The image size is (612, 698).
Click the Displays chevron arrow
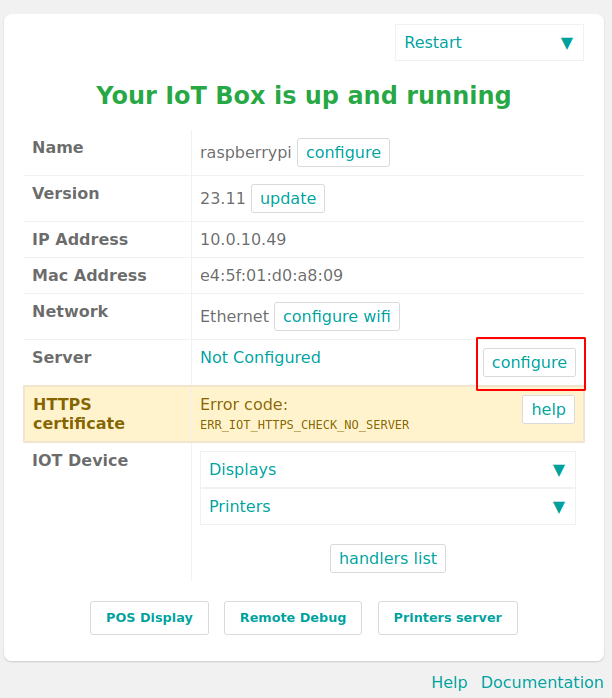pos(559,470)
